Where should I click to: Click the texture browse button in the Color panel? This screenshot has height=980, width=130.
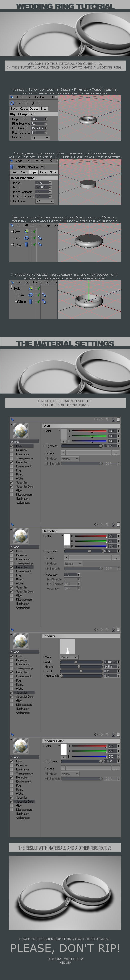tap(115, 453)
